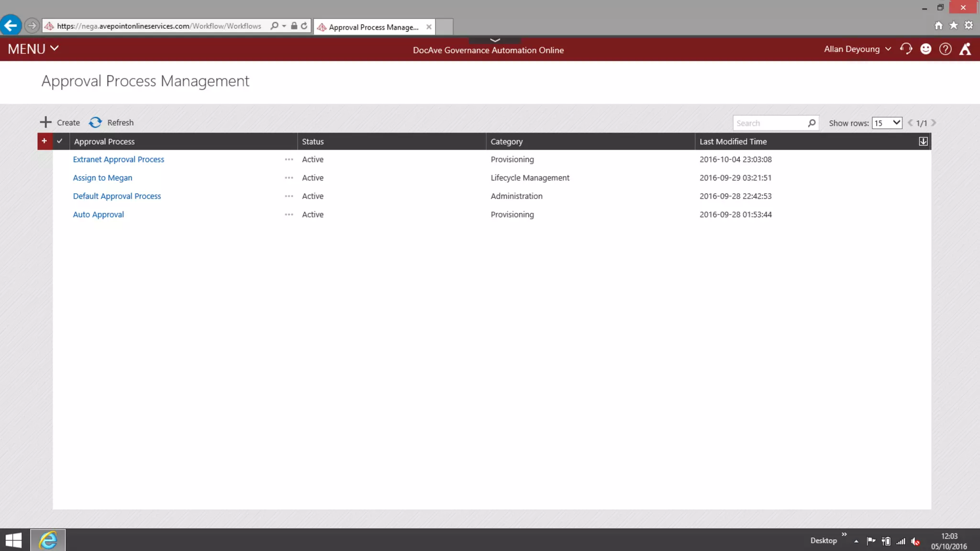Open the Show rows dropdown

click(887, 123)
